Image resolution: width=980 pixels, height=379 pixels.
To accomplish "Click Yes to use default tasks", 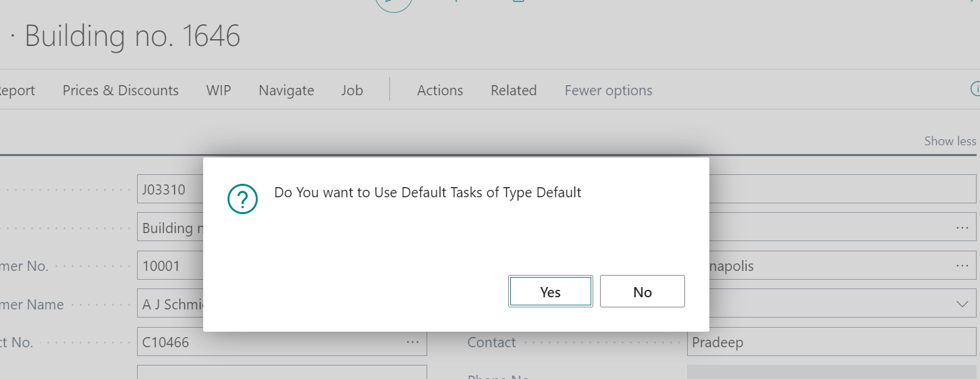I will pos(550,292).
